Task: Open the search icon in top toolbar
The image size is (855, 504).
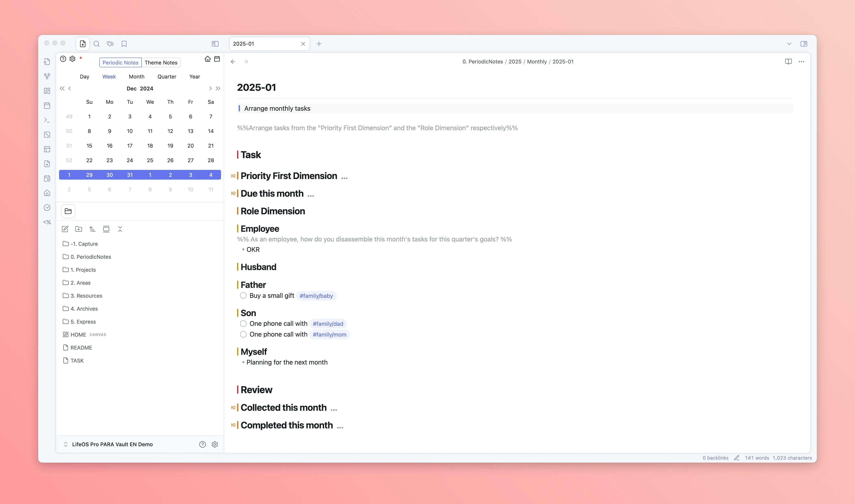Action: click(x=97, y=44)
